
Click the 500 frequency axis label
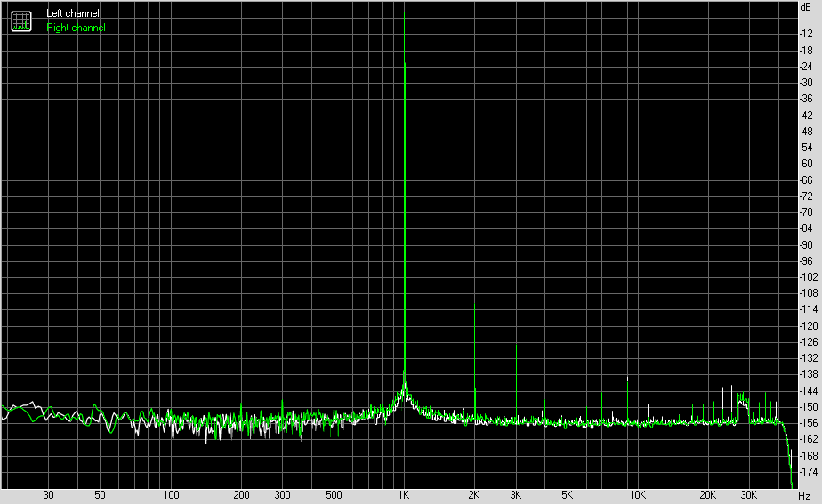(x=334, y=495)
